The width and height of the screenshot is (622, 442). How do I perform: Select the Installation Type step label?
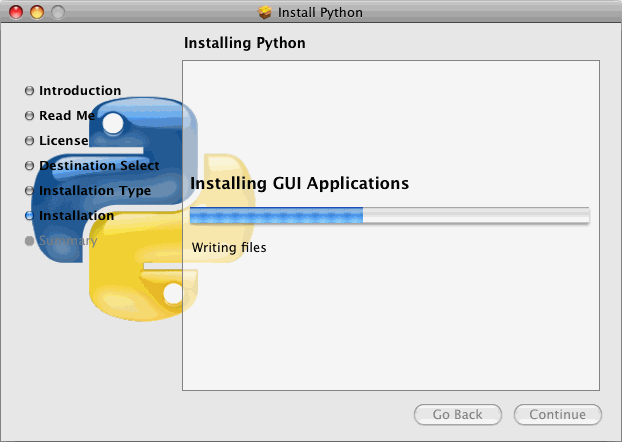coord(95,190)
